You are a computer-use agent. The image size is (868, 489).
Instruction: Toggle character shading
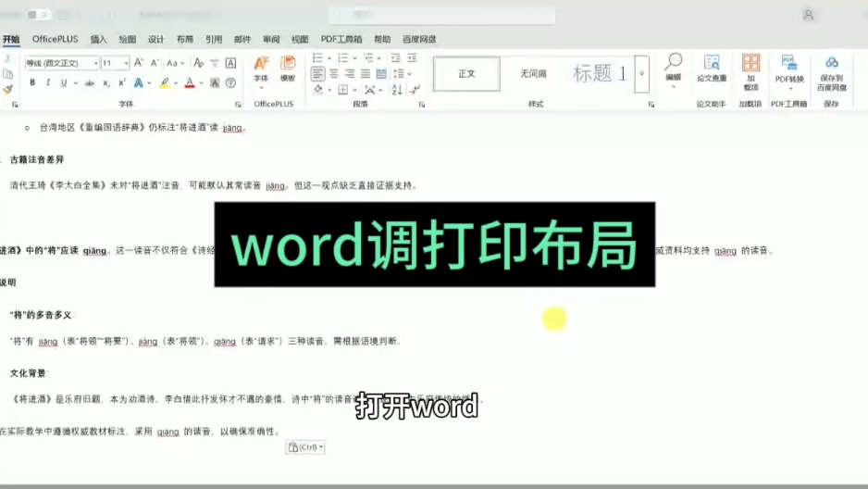tap(215, 83)
